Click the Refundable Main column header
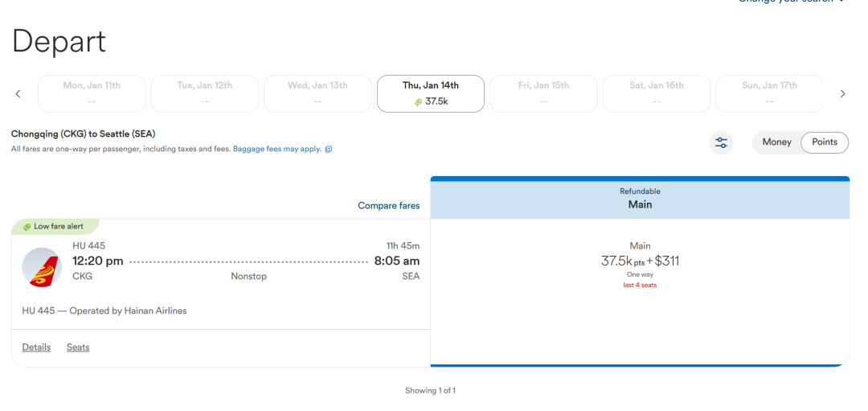868x411 pixels. pos(640,199)
